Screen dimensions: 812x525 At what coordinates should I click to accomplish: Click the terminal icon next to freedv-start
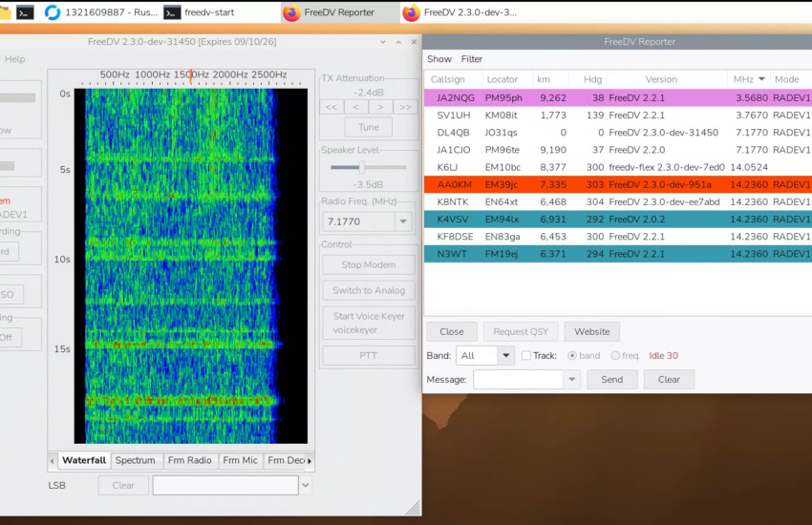pyautogui.click(x=172, y=12)
